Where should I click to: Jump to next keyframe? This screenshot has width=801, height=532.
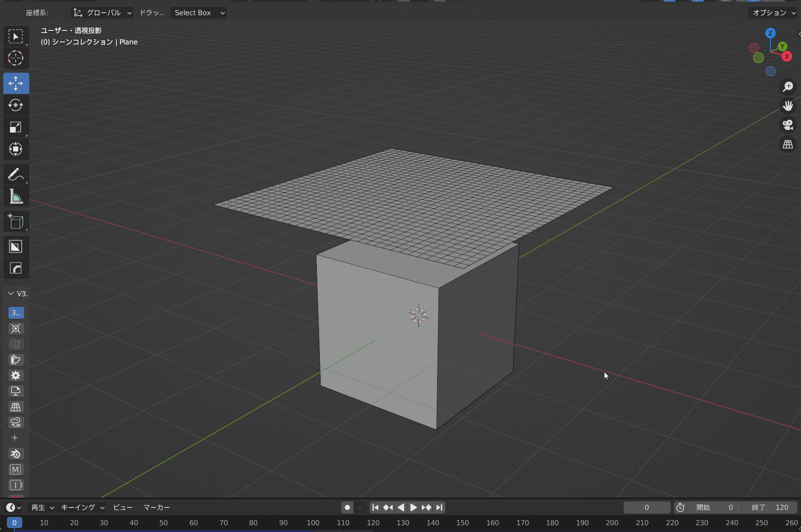pyautogui.click(x=427, y=507)
